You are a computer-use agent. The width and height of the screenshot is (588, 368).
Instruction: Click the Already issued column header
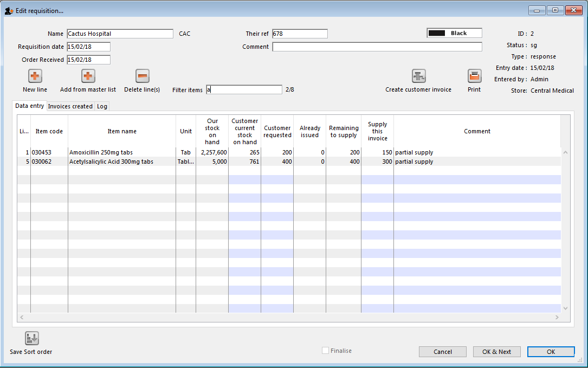click(x=310, y=131)
